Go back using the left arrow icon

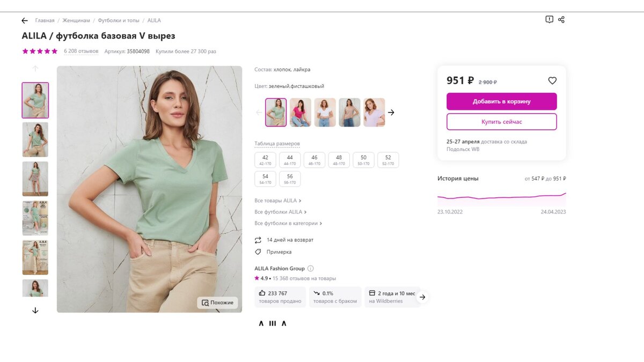(25, 20)
